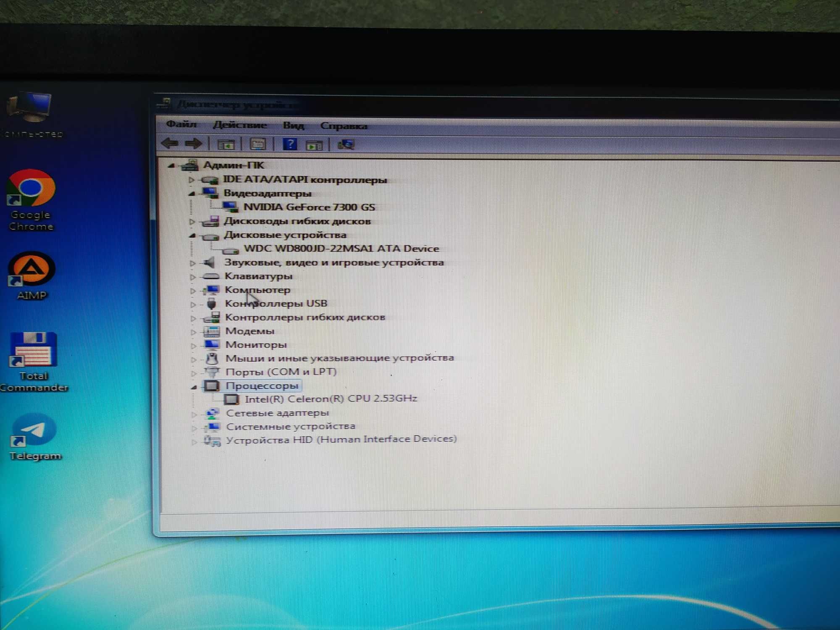Click the Устройства HID category icon

pyautogui.click(x=212, y=441)
